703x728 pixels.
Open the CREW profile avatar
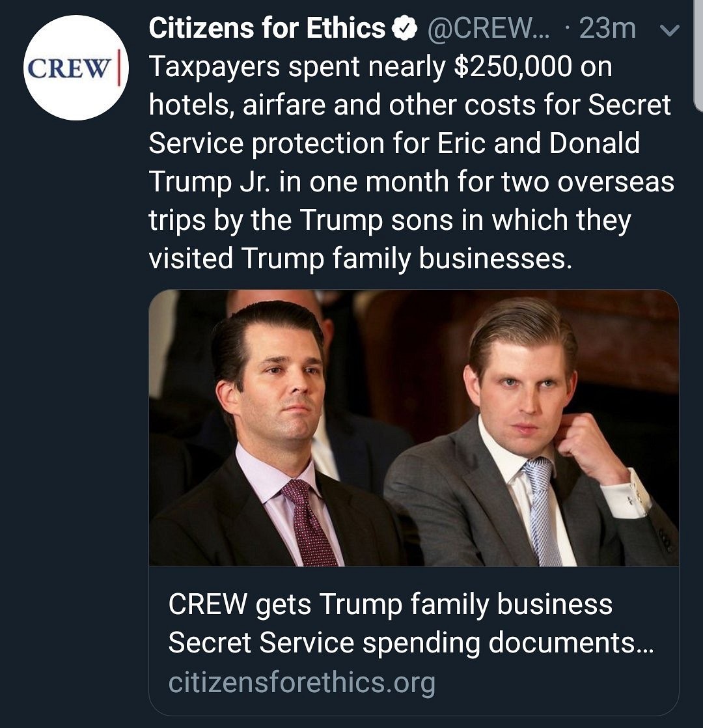pos(76,68)
